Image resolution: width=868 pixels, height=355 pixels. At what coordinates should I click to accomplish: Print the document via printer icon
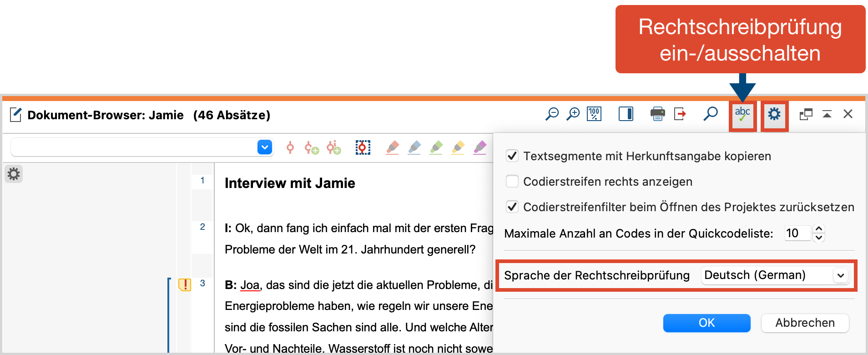[x=657, y=114]
